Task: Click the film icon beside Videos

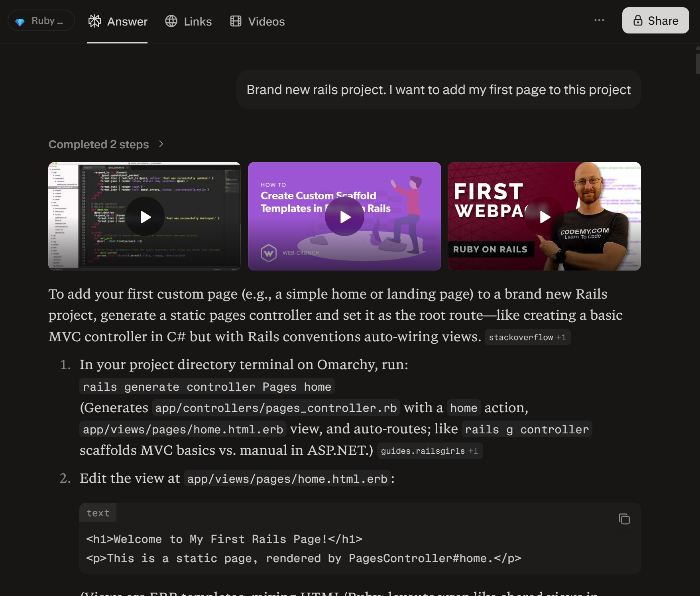Action: [x=236, y=21]
